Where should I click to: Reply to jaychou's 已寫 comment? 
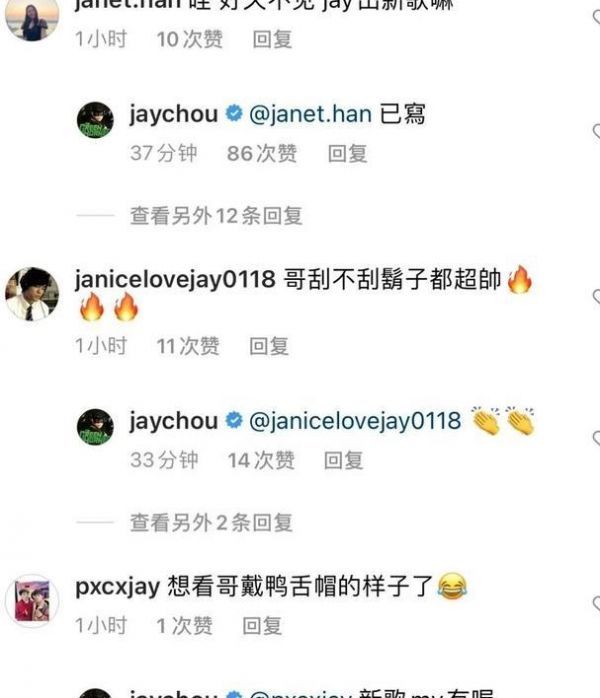[348, 154]
